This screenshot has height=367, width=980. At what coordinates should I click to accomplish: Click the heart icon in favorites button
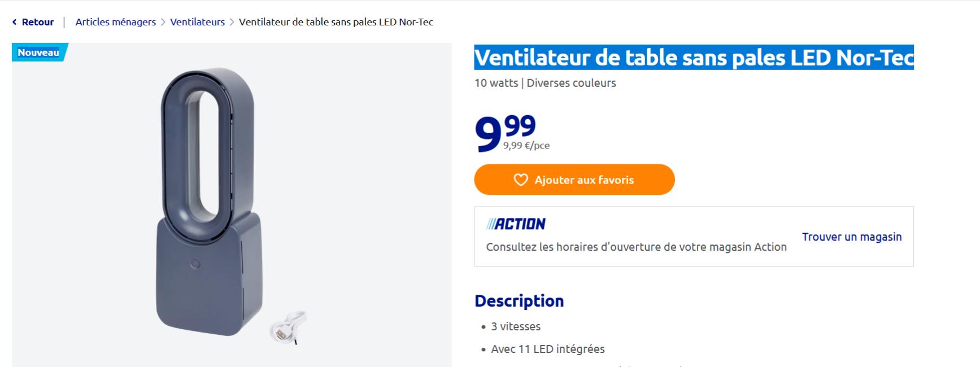tap(520, 180)
